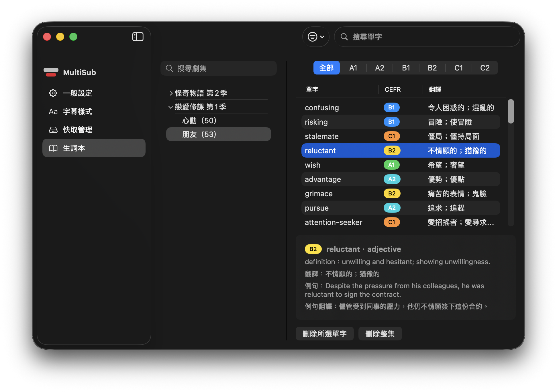The height and width of the screenshot is (392, 557).
Task: Click B2 badge in detail panel
Action: tap(313, 249)
